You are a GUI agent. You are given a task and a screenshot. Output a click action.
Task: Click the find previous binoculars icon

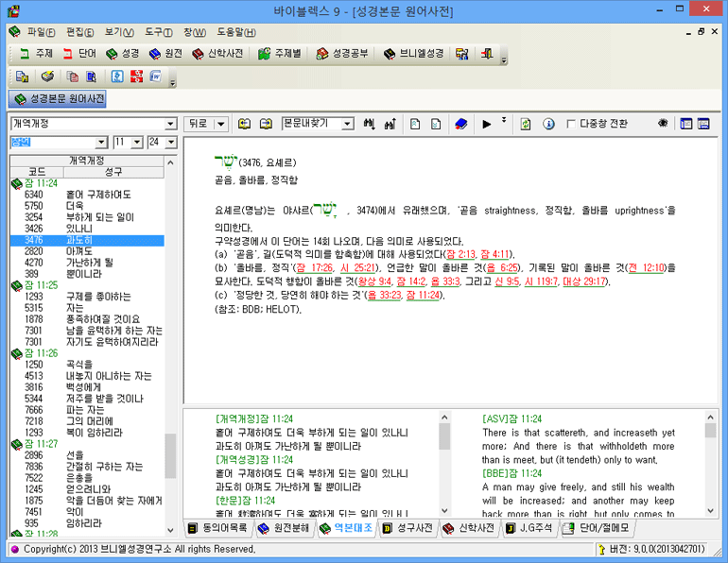[x=390, y=124]
